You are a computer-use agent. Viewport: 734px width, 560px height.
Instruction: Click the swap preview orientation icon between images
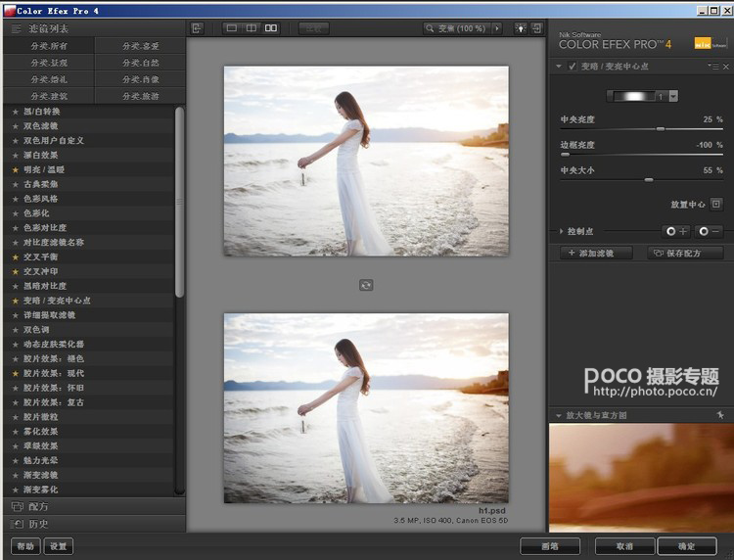click(x=366, y=285)
